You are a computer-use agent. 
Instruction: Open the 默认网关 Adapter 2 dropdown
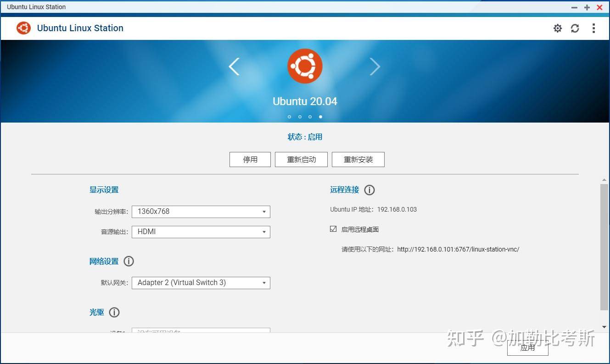[x=201, y=283]
